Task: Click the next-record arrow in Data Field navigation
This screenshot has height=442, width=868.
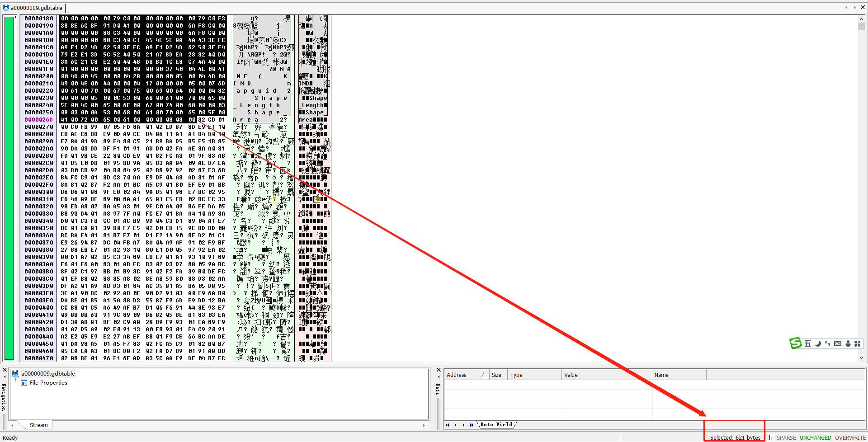Action: (463, 425)
